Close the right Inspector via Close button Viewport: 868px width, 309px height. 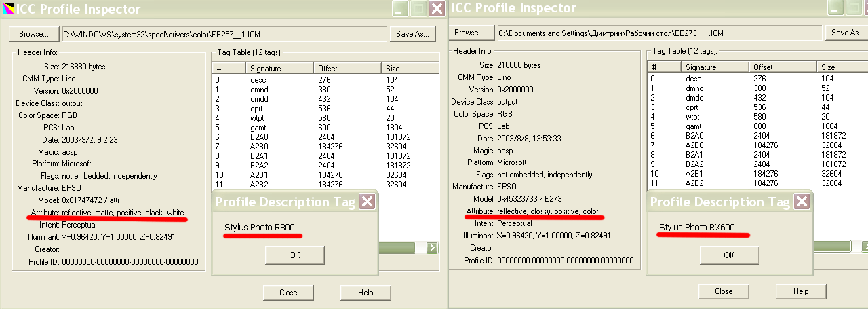tap(724, 291)
